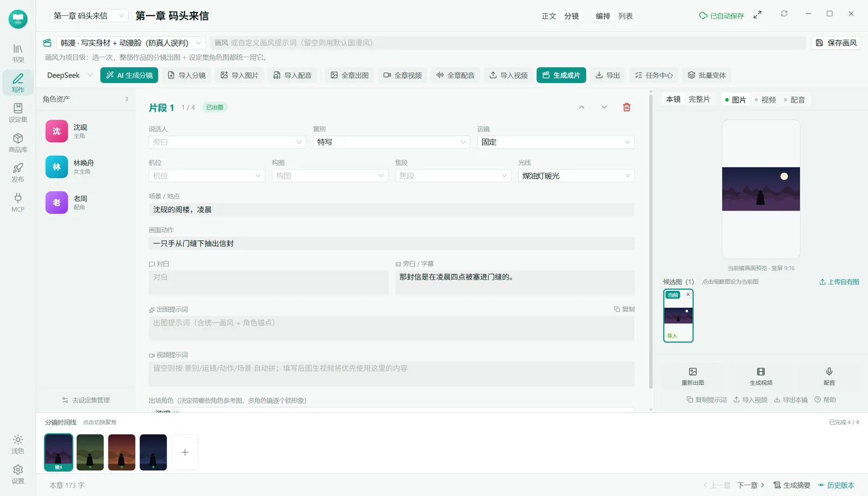
Task: Click the AI 生成分镜 button
Action: (129, 75)
